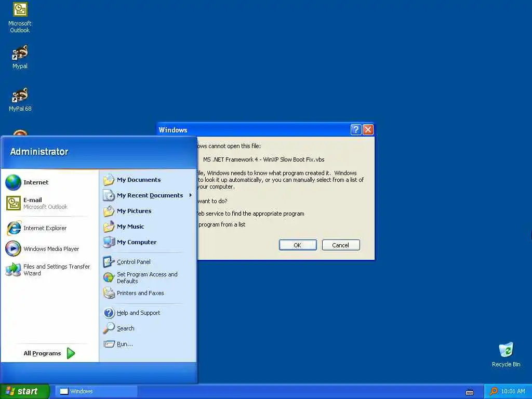The image size is (532, 399).
Task: Open My Computer
Action: point(148,242)
